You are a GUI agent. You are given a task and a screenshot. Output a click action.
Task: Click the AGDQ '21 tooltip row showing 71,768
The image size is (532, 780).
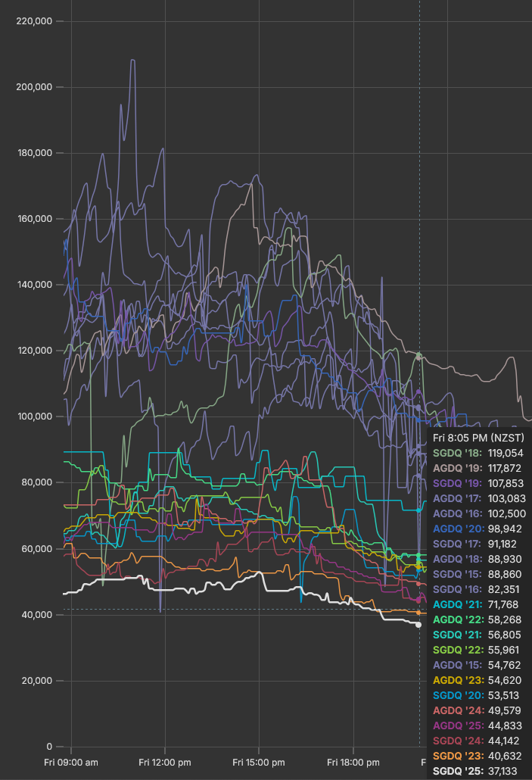coord(476,605)
